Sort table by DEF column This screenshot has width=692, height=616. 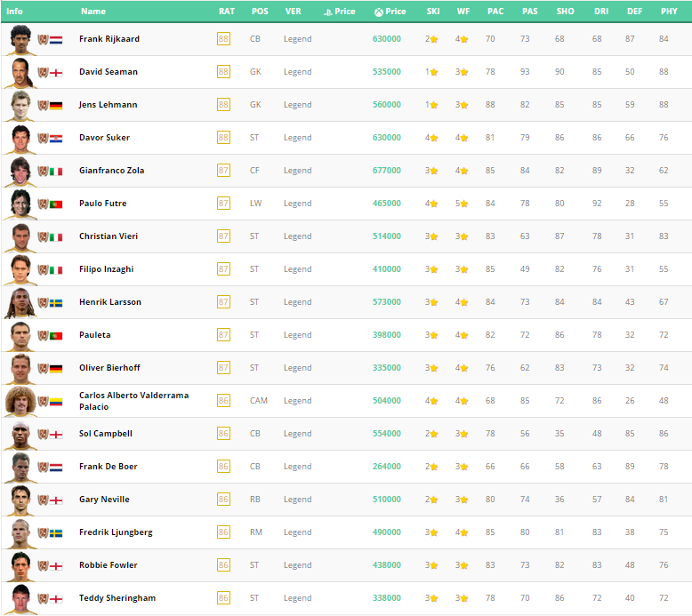coord(634,12)
